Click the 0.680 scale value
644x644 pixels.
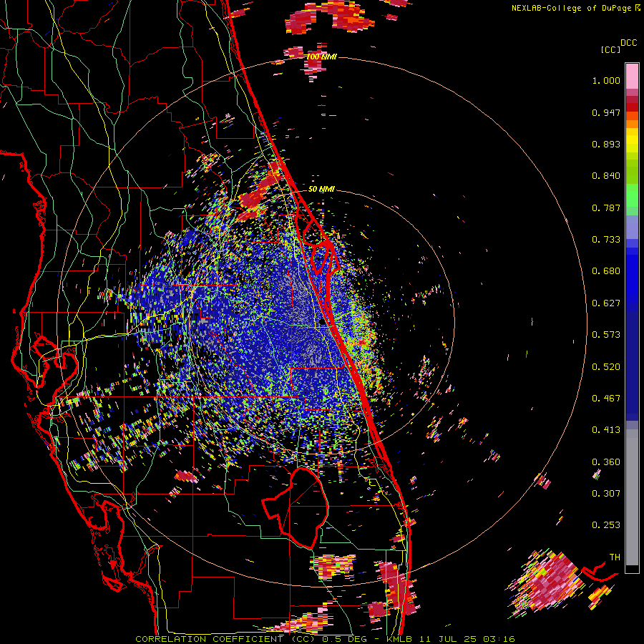[606, 271]
